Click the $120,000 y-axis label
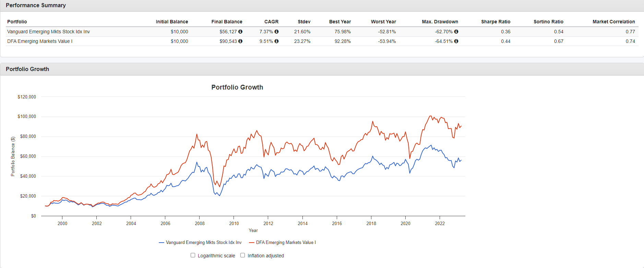This screenshot has width=644, height=268. [27, 97]
